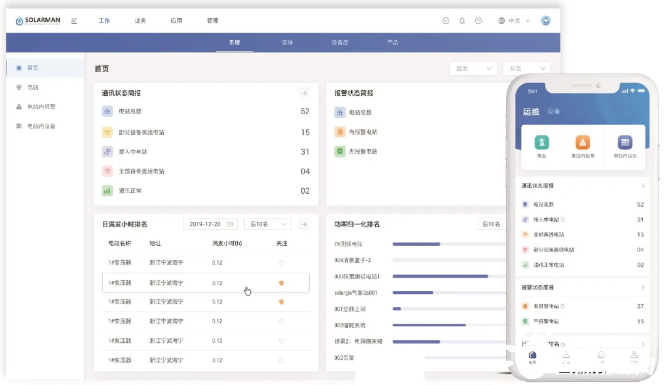The image size is (664, 385).
Task: Click the pink icon beside count 04
Action: point(107,171)
